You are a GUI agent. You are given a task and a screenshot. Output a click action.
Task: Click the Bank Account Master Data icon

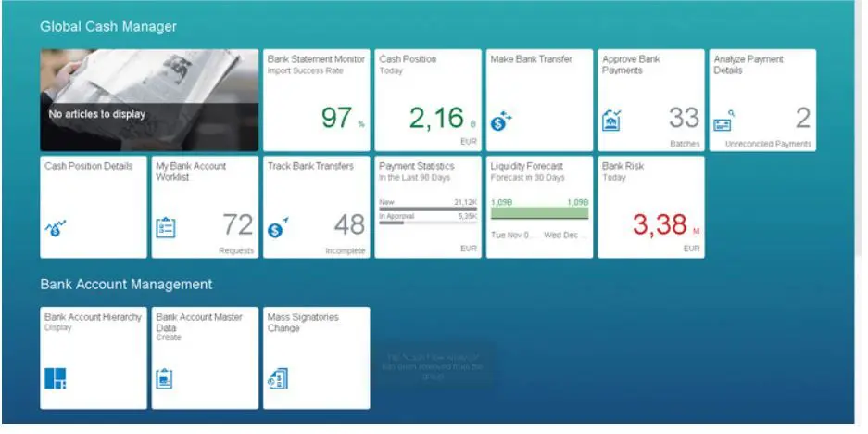click(x=165, y=378)
